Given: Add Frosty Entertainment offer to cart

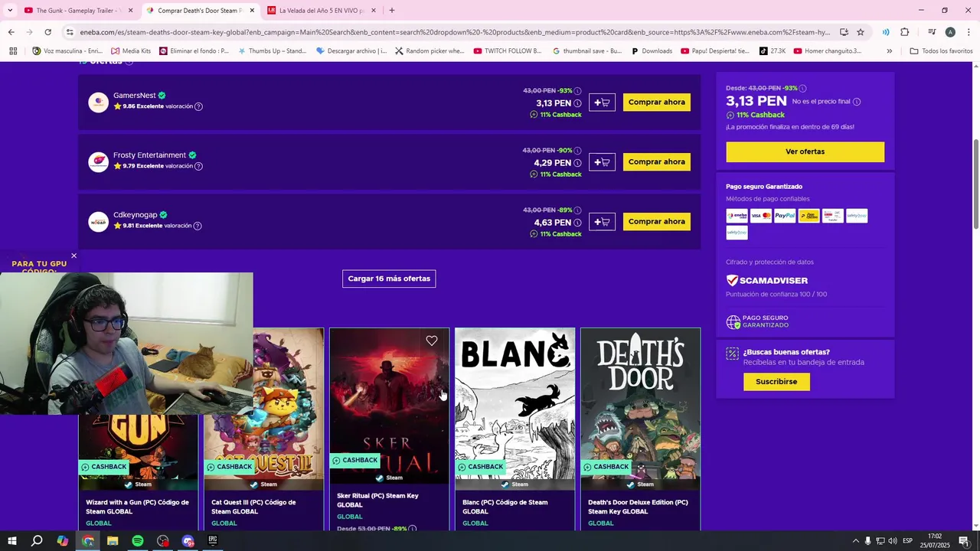Looking at the screenshot, I should tap(602, 162).
